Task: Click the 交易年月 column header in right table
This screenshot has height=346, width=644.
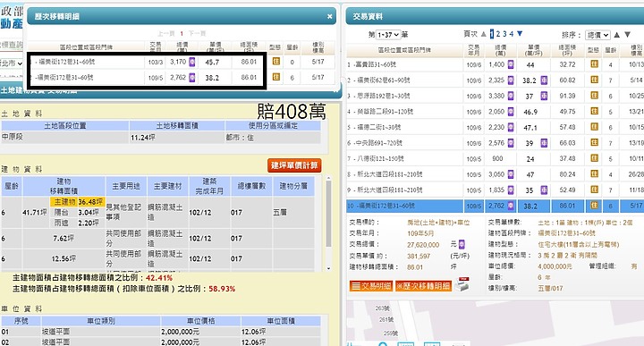Action: click(473, 50)
